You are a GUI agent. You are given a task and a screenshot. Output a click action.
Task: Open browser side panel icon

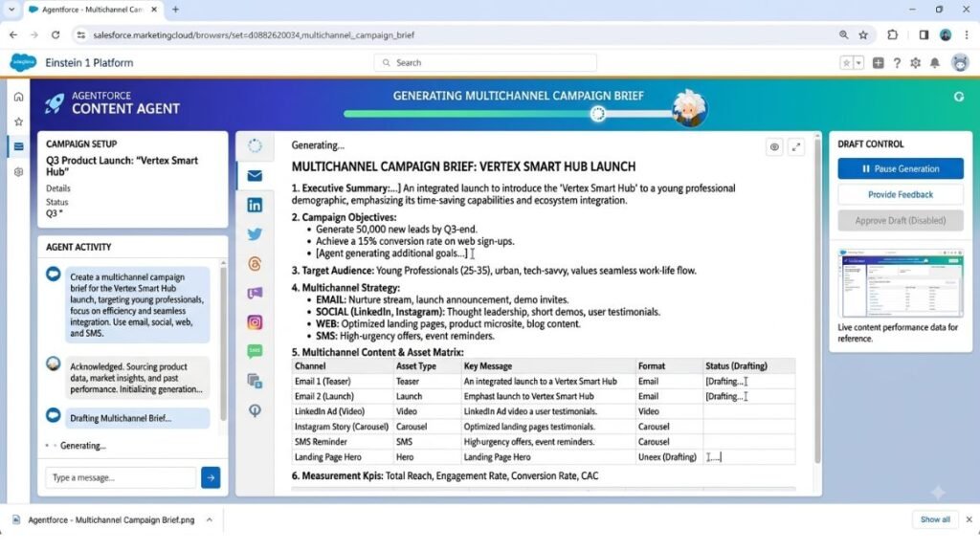tap(924, 35)
